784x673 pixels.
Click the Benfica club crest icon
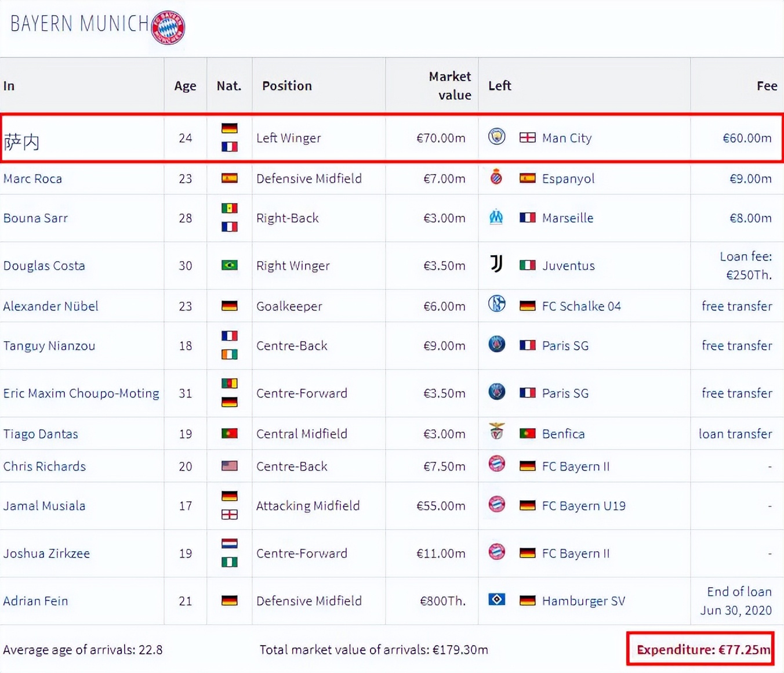(497, 432)
